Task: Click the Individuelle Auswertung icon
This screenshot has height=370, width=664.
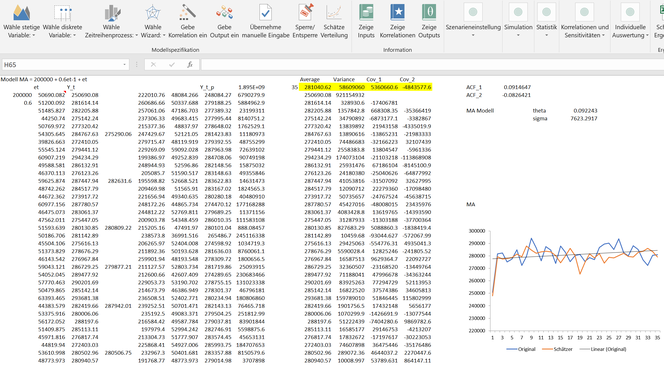Action: pyautogui.click(x=630, y=12)
